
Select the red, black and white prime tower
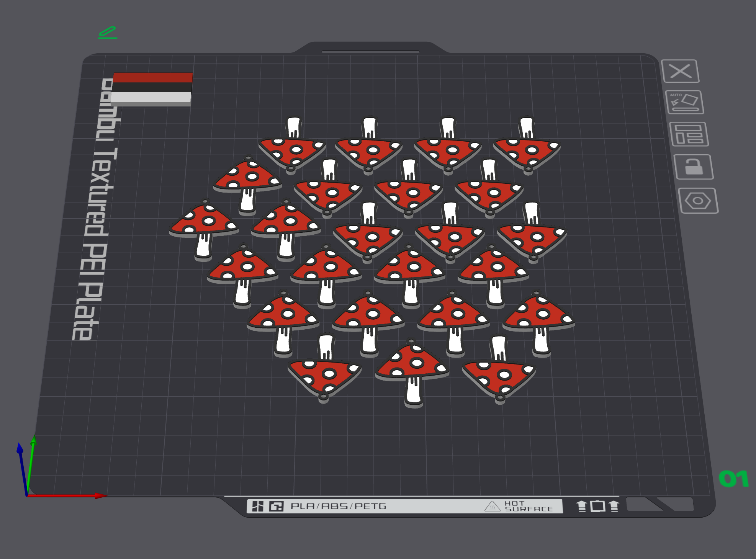(152, 89)
